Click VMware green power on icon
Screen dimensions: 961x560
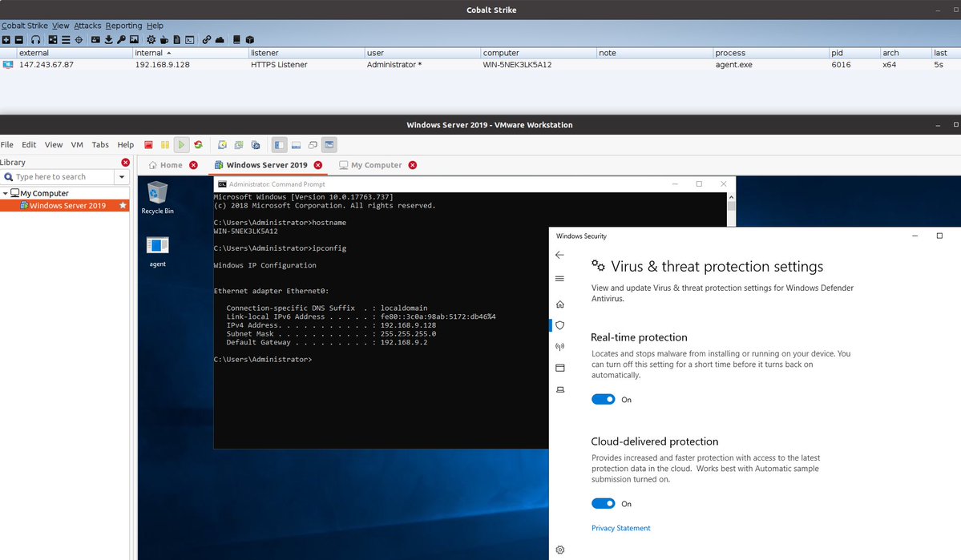click(181, 145)
